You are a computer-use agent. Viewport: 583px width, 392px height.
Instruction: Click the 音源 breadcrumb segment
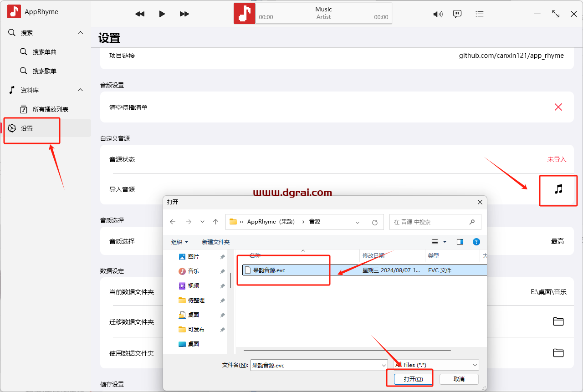[x=315, y=222]
